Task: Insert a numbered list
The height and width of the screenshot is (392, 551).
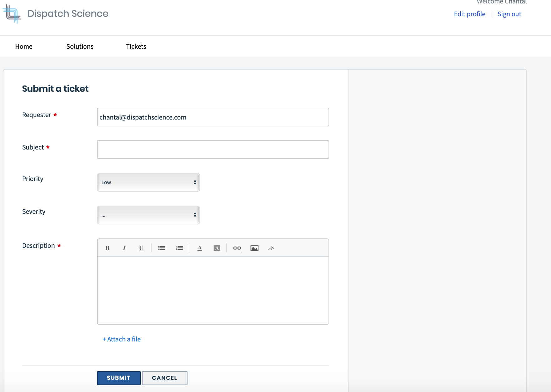Action: click(x=179, y=248)
